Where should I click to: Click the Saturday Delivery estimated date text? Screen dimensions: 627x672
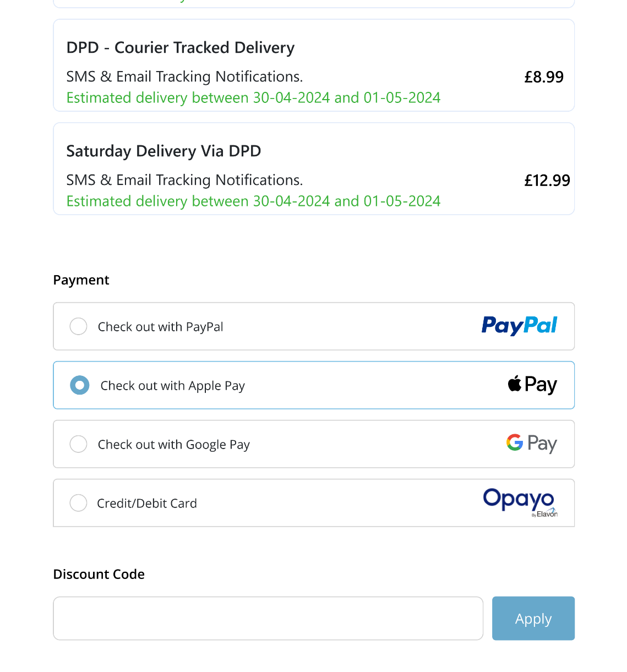click(x=253, y=201)
